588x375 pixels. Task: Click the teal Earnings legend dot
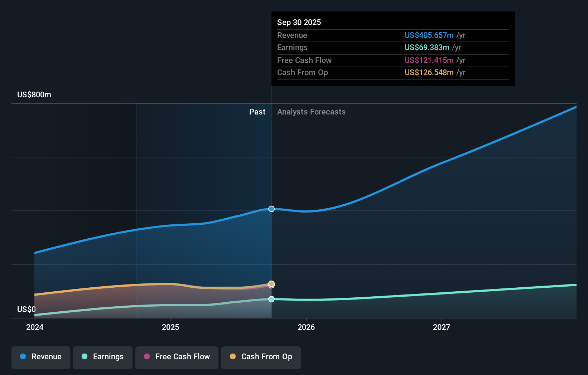pyautogui.click(x=84, y=357)
